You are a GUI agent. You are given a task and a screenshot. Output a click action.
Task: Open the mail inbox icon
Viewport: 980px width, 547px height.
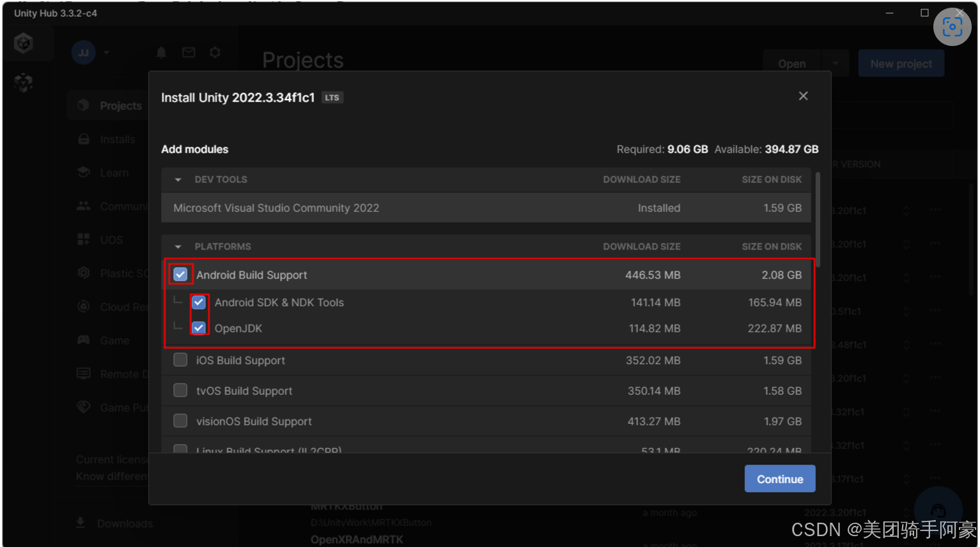click(189, 52)
